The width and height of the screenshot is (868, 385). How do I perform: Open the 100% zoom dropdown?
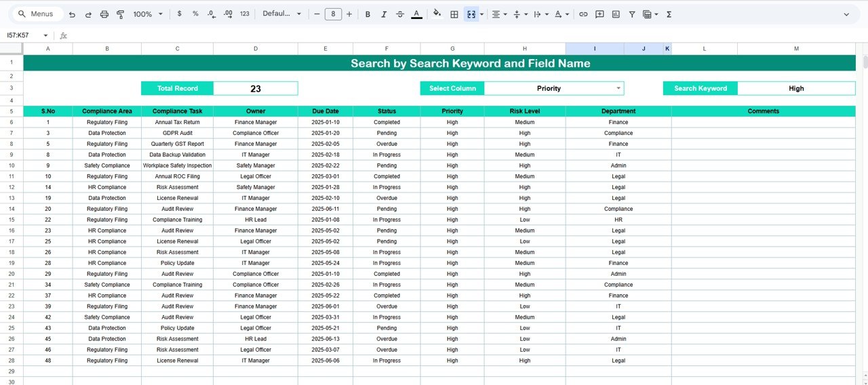[148, 14]
